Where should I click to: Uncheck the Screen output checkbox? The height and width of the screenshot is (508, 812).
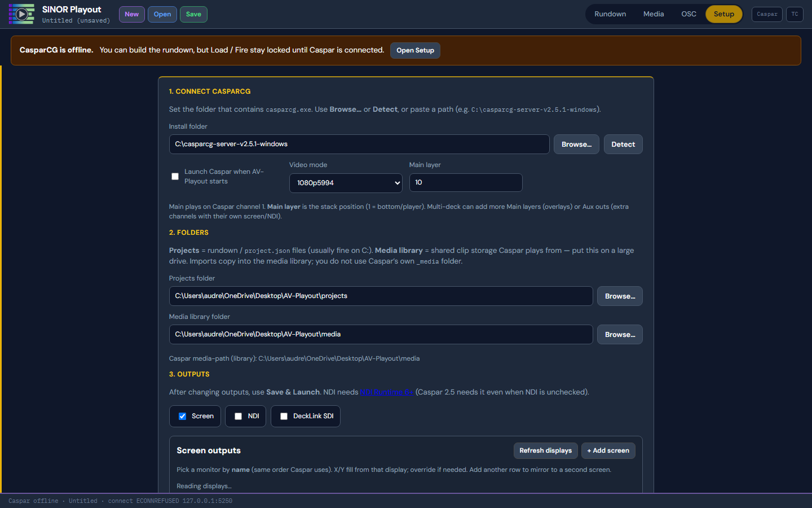click(x=182, y=416)
